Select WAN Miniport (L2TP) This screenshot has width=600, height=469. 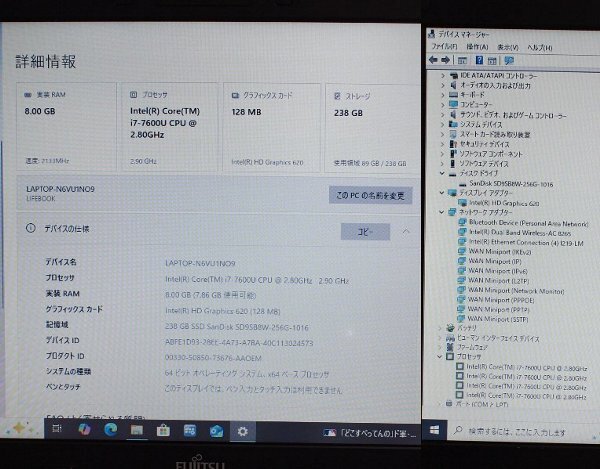[499, 280]
